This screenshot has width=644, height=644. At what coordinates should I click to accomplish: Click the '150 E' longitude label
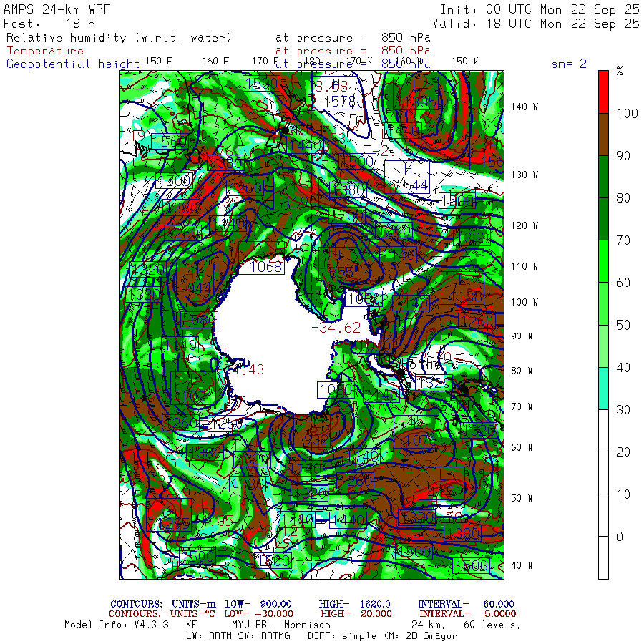(159, 62)
